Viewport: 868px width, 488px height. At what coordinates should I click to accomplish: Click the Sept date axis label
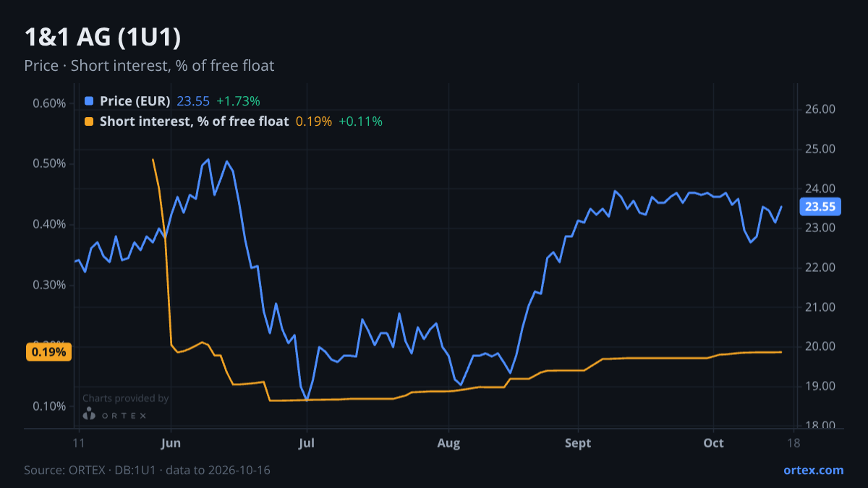(578, 443)
